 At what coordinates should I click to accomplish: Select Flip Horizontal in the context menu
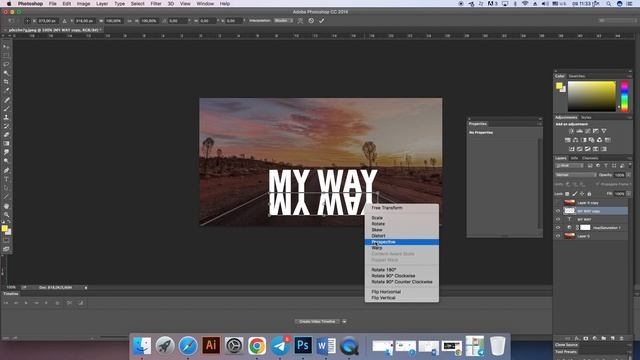coord(402,292)
